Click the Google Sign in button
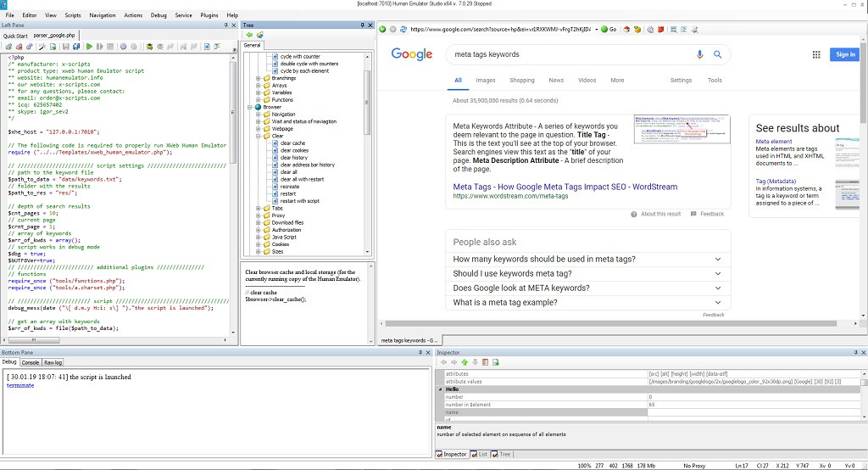The height and width of the screenshot is (470, 868). coord(845,54)
